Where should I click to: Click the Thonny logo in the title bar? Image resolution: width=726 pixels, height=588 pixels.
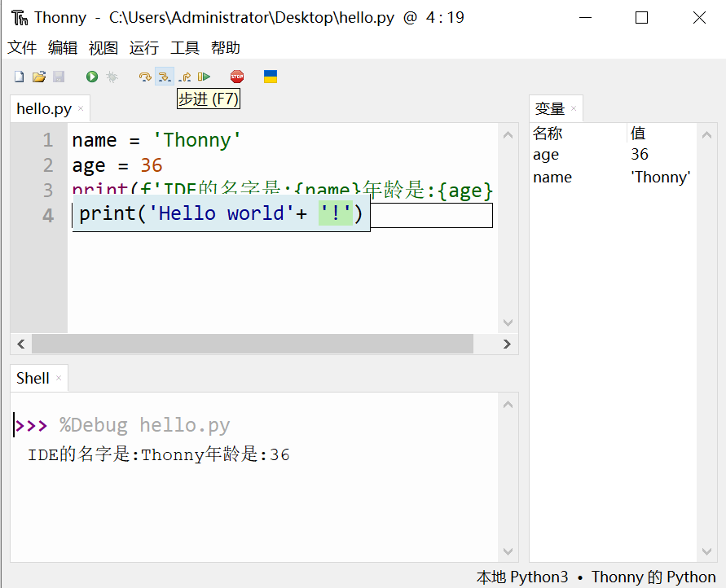[20, 18]
